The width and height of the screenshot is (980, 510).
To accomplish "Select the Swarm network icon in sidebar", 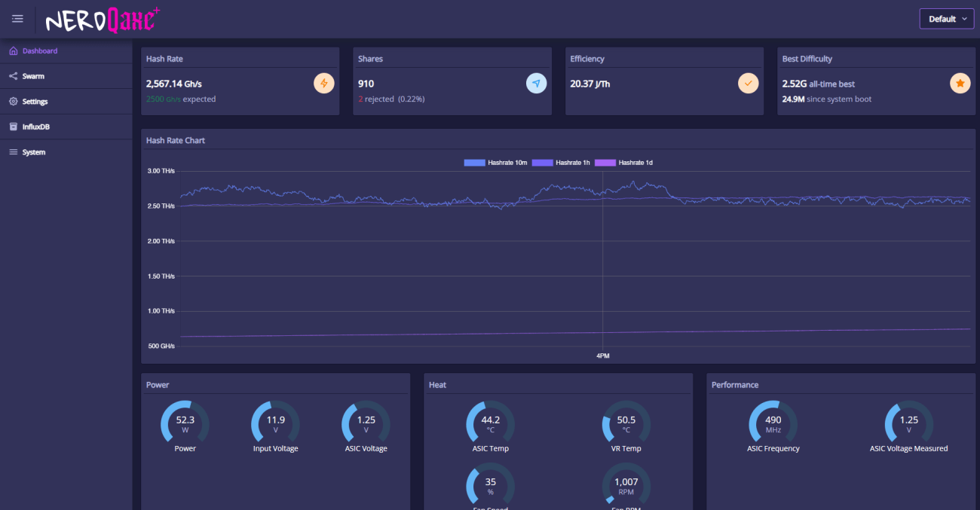I will point(12,75).
